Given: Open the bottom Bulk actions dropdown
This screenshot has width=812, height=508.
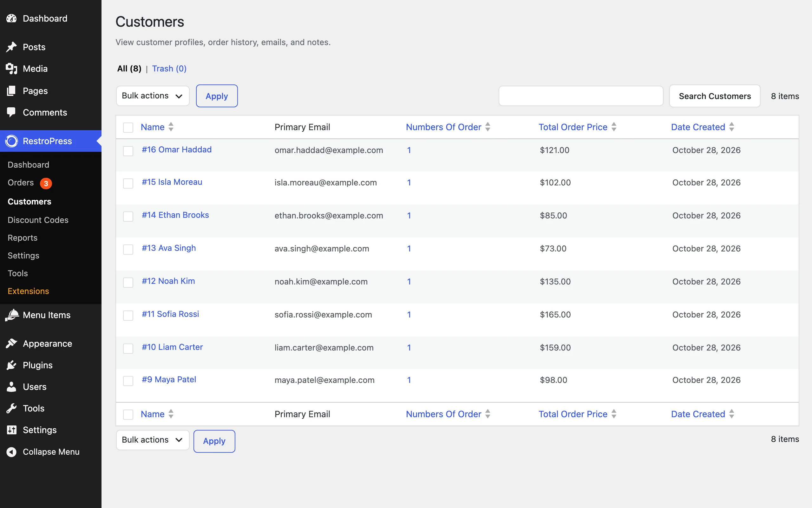Looking at the screenshot, I should pyautogui.click(x=153, y=440).
